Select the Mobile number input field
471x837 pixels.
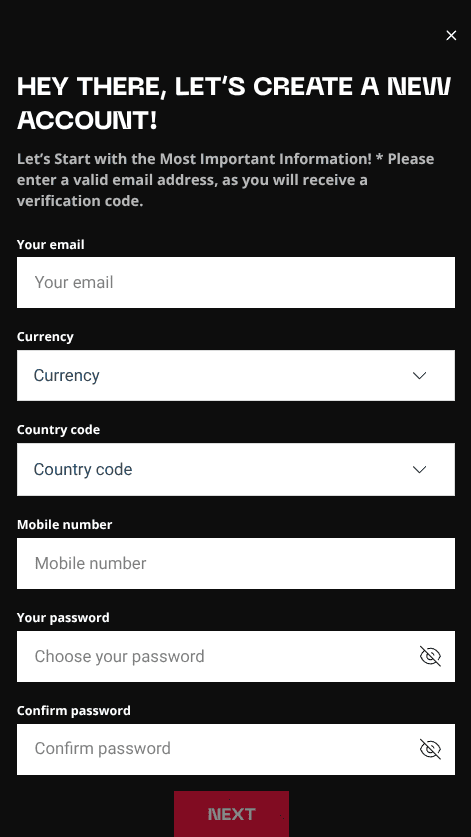[236, 563]
